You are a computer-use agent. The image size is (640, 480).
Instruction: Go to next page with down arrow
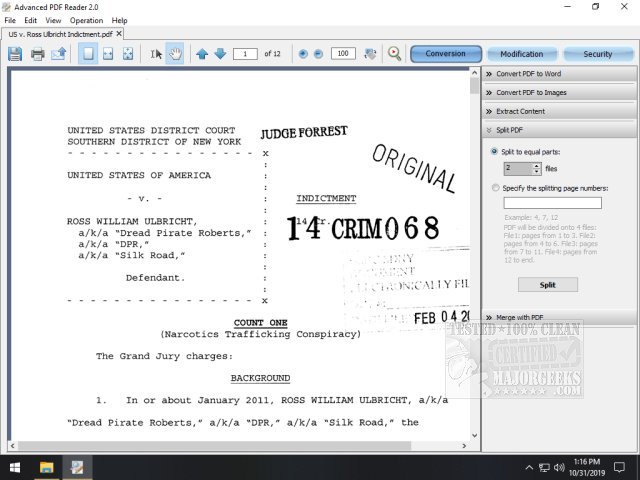(x=220, y=53)
